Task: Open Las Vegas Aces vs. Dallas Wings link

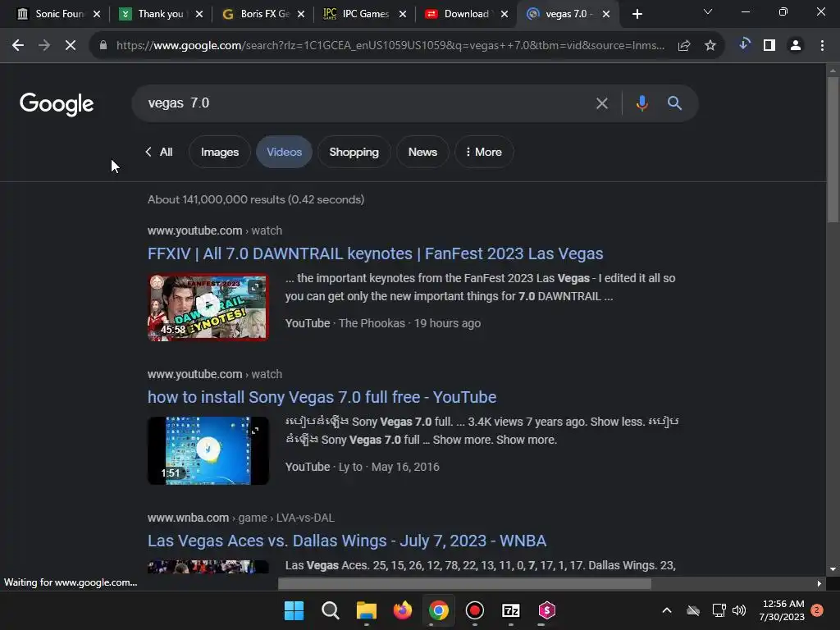Action: [x=347, y=541]
